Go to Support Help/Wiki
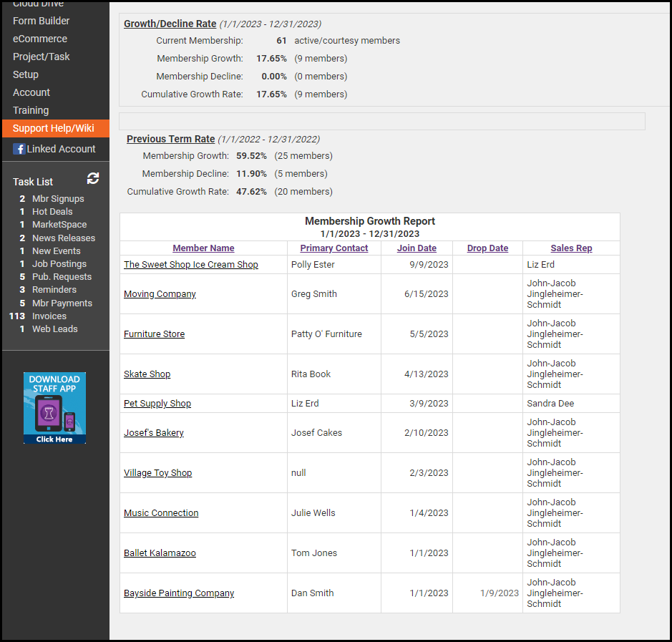The image size is (672, 642). [54, 128]
